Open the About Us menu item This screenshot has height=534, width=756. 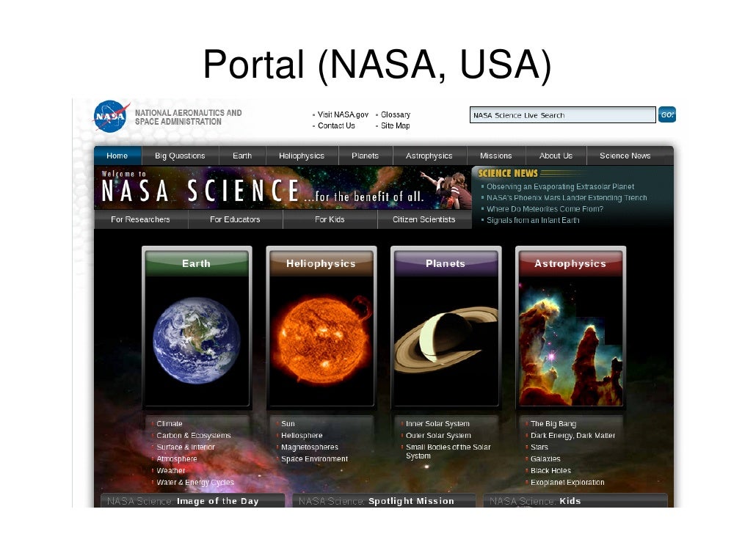[556, 156]
